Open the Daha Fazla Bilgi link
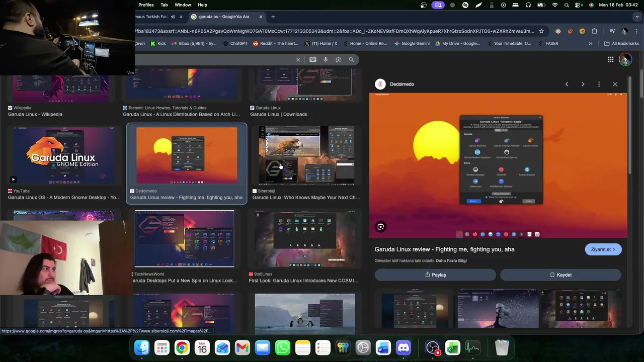 451,261
